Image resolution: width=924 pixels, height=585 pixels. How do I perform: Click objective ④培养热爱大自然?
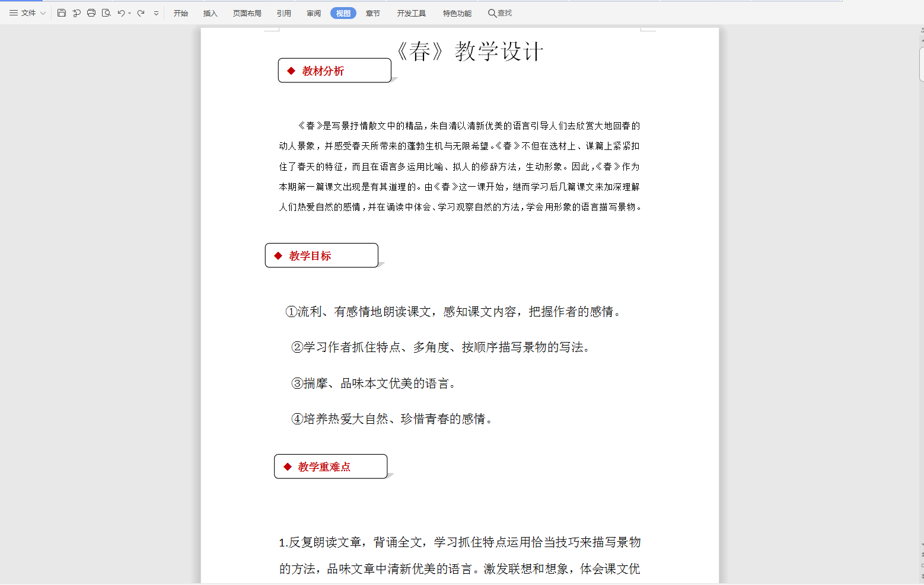coord(392,419)
